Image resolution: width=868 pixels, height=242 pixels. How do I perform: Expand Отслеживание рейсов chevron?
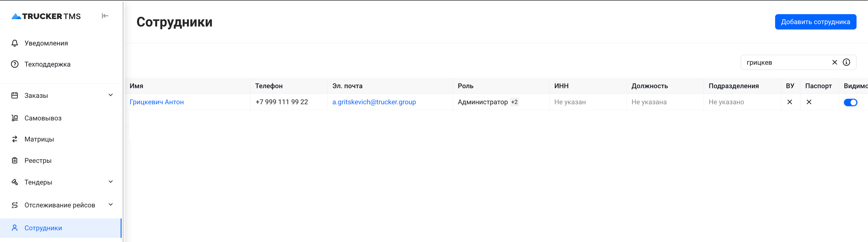(110, 205)
